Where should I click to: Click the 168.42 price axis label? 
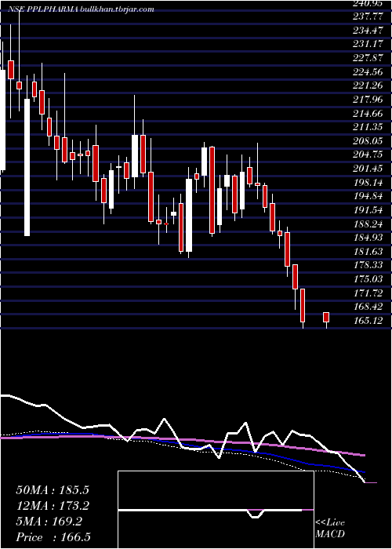pos(368,307)
